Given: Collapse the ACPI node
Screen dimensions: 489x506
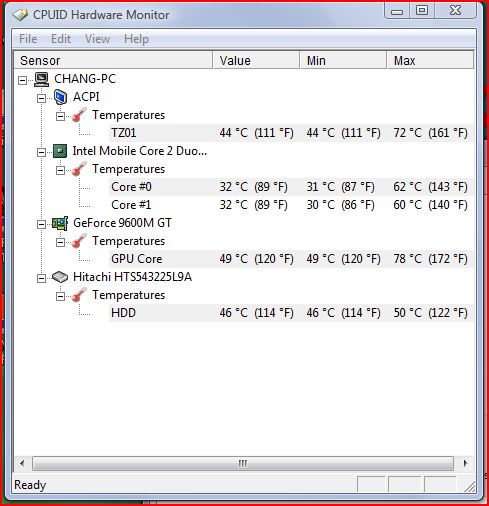Looking at the screenshot, I should (41, 98).
